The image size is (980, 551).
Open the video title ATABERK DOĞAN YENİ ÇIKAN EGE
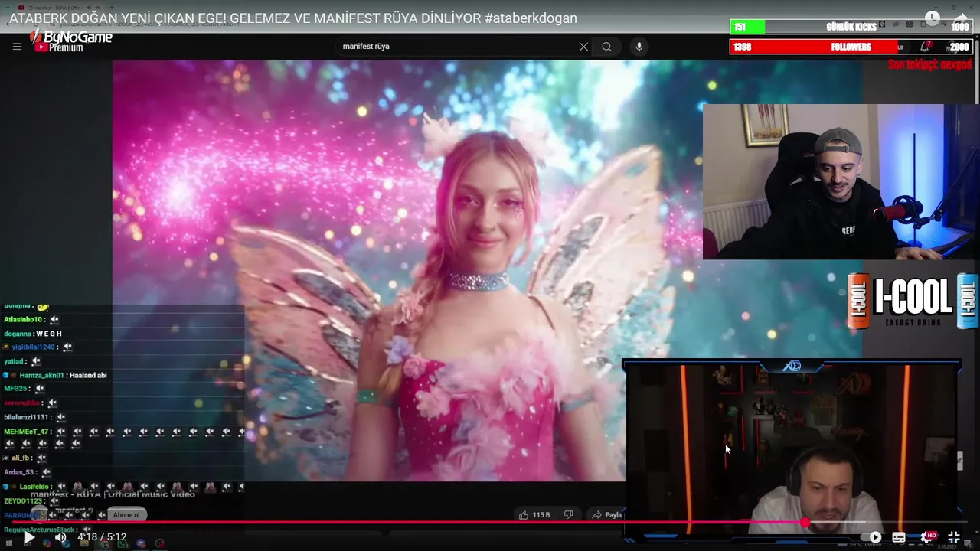[293, 18]
